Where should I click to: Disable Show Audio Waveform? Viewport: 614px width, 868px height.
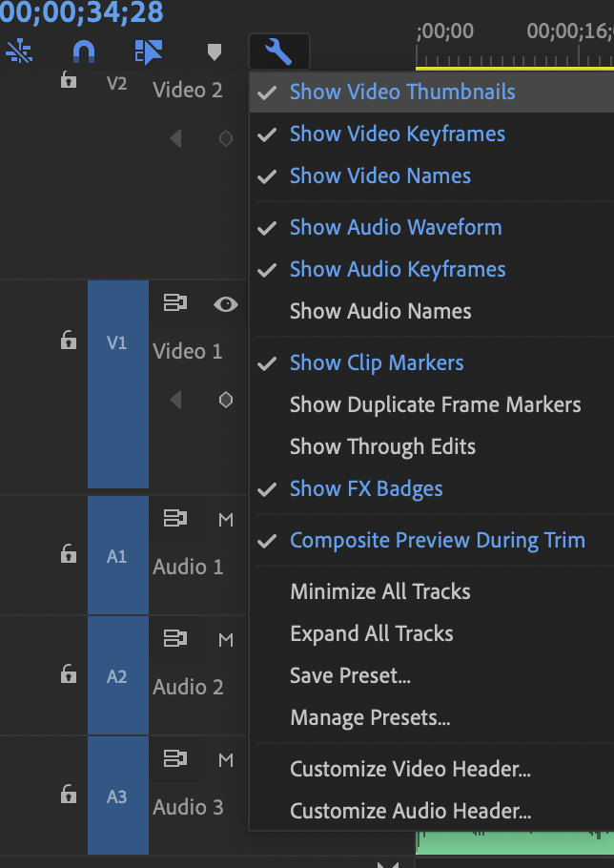[x=395, y=227]
